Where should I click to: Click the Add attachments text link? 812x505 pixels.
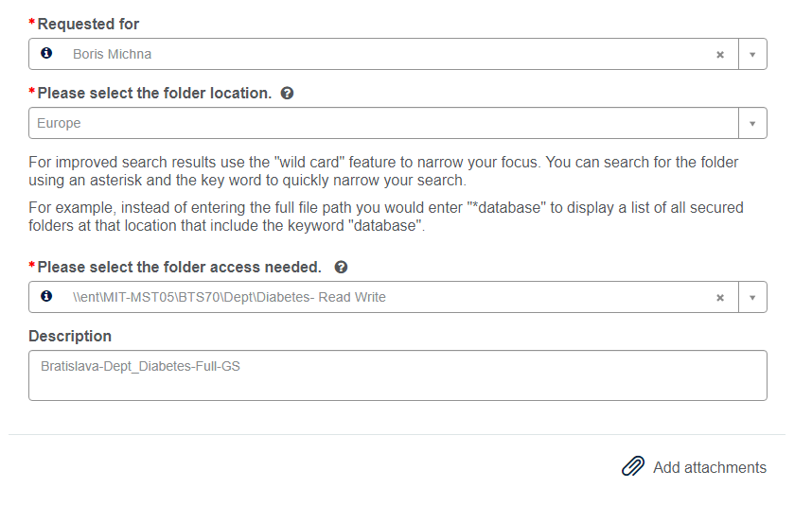coord(709,467)
